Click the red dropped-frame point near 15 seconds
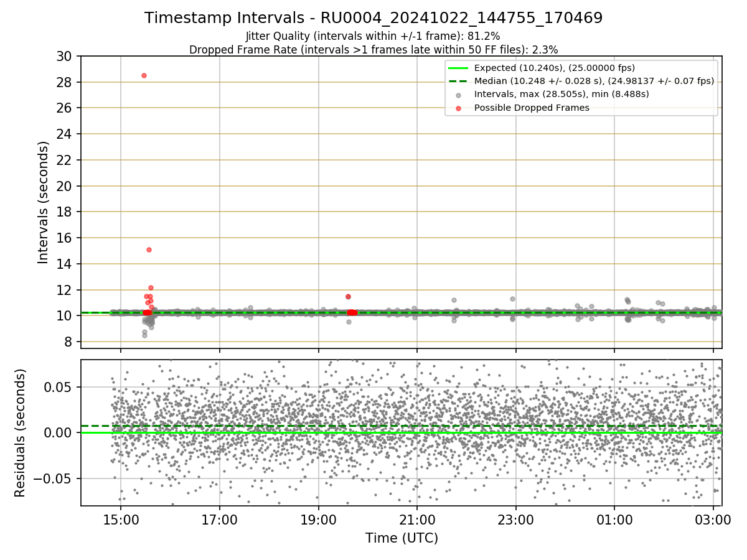 (x=149, y=250)
